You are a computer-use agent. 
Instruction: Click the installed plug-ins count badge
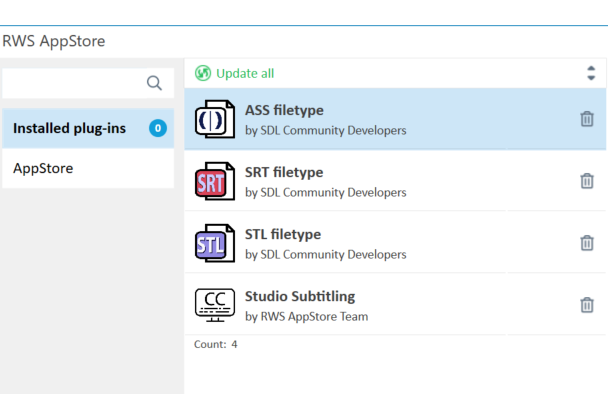pyautogui.click(x=158, y=128)
